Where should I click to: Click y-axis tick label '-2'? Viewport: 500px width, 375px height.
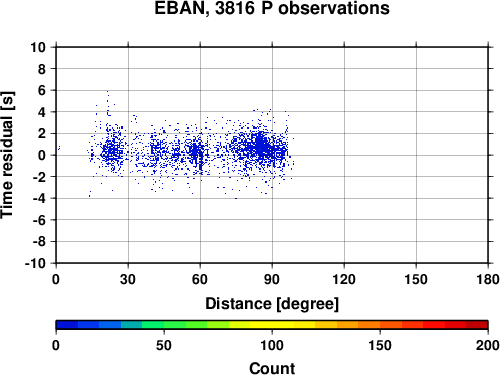39,177
